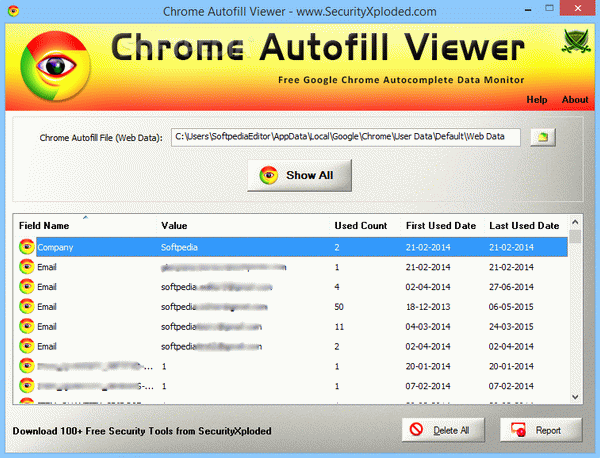Click the app icon in the title bar
600x458 pixels.
coord(13,11)
